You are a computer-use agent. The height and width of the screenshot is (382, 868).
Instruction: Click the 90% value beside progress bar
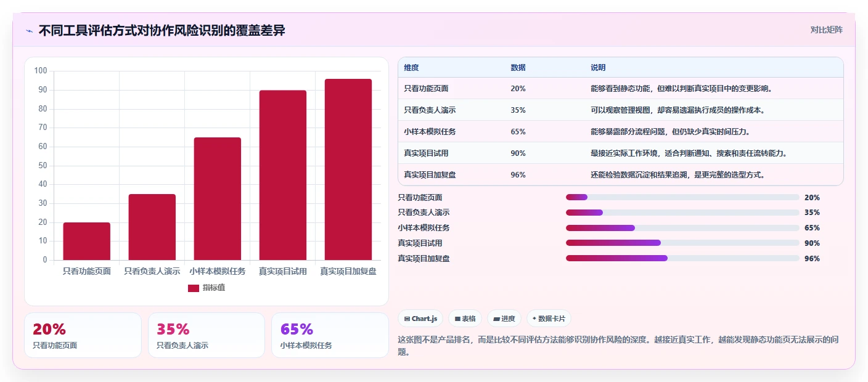[812, 243]
